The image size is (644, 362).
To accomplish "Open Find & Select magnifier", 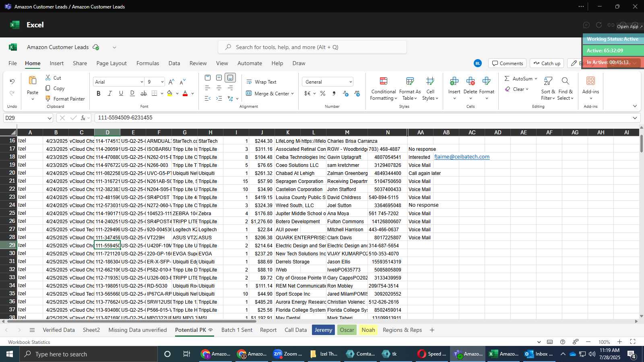I will pyautogui.click(x=566, y=82).
